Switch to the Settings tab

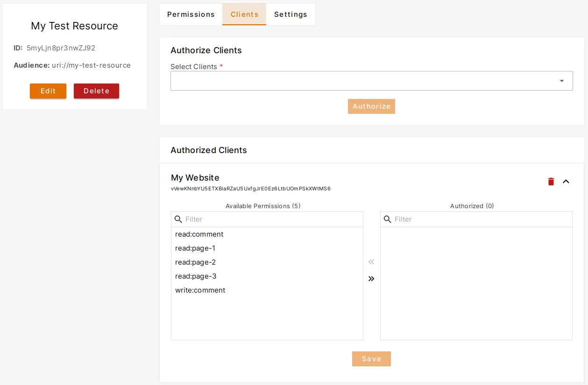(290, 14)
